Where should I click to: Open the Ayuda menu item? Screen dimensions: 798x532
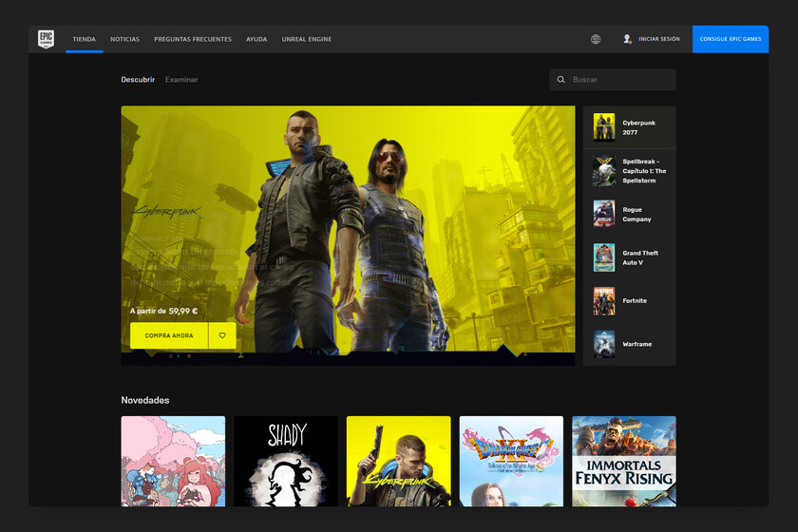[256, 39]
